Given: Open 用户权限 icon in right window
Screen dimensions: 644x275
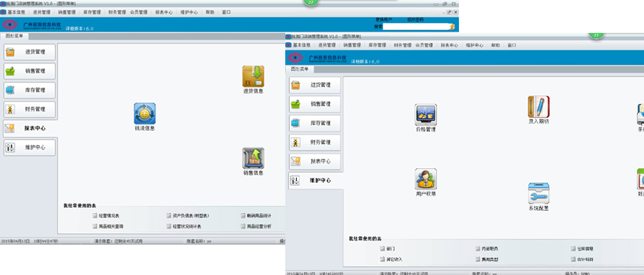Looking at the screenshot, I should click(425, 179).
